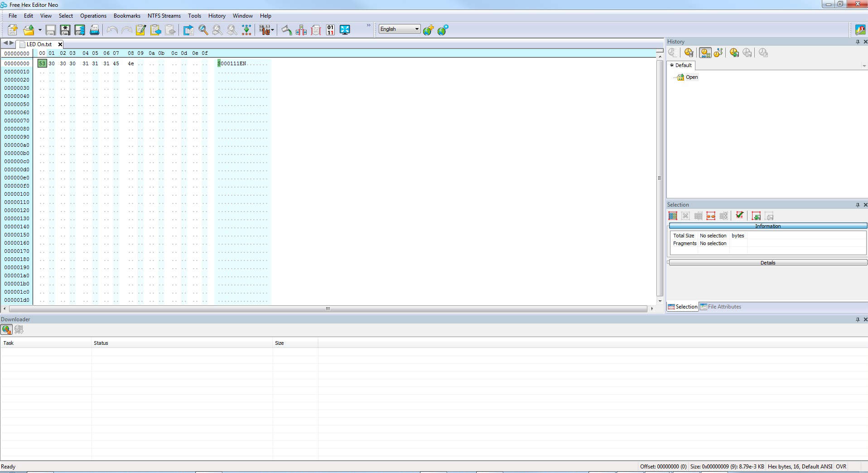Click the full screen monitor icon
Image resolution: width=868 pixels, height=473 pixels.
(345, 30)
